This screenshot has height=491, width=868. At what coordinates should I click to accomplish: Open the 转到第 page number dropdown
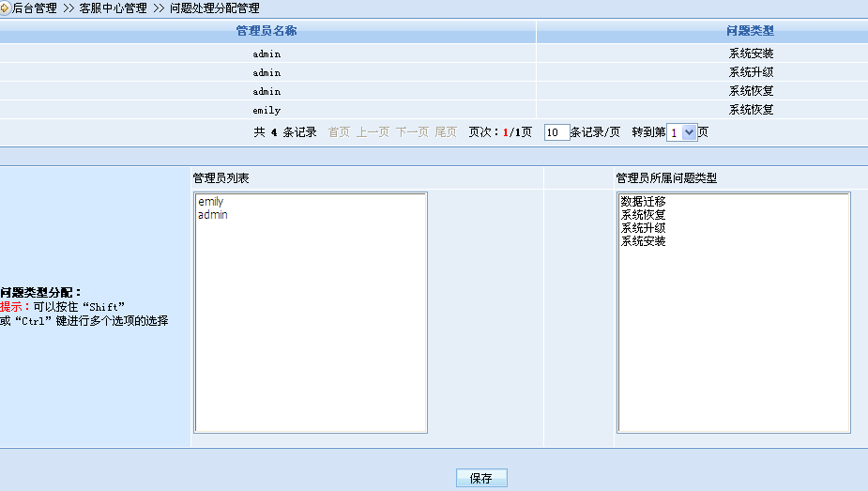tap(682, 133)
